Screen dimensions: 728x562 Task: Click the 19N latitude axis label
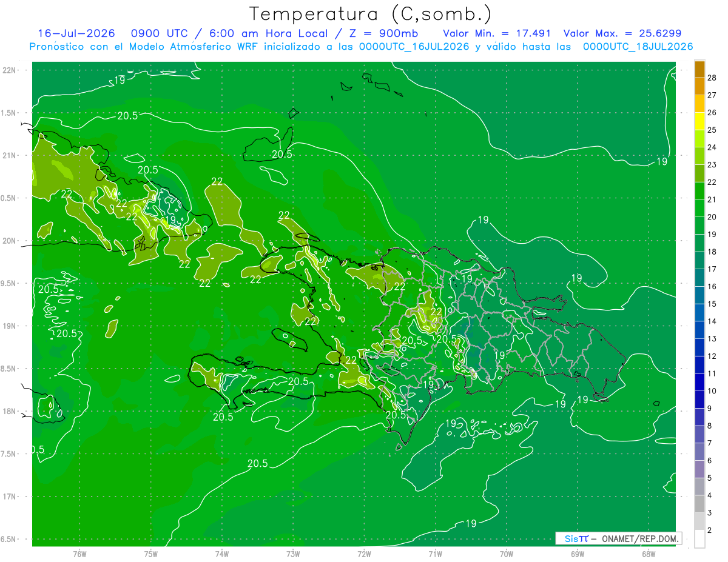[x=9, y=326]
